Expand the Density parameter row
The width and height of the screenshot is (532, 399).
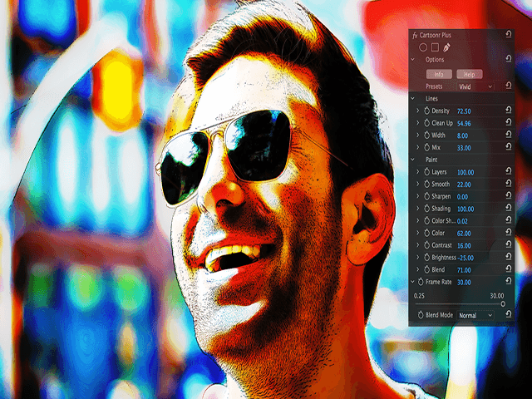click(x=418, y=111)
